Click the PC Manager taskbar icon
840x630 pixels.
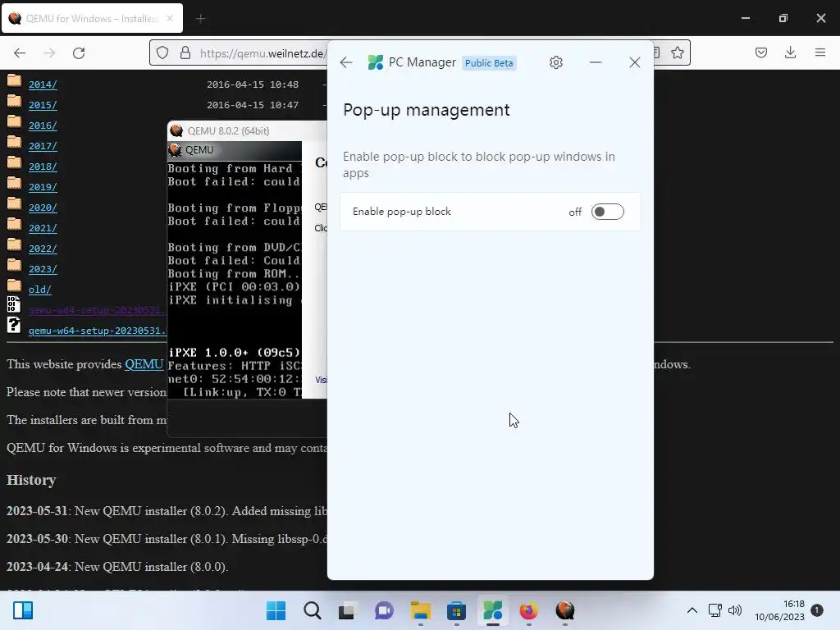pos(493,610)
